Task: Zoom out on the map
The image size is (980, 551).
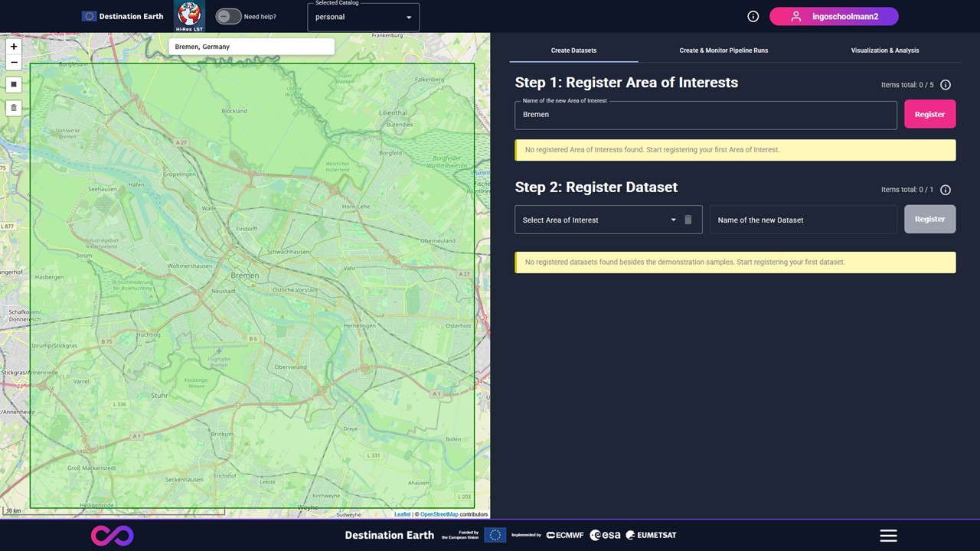Action: coord(14,63)
